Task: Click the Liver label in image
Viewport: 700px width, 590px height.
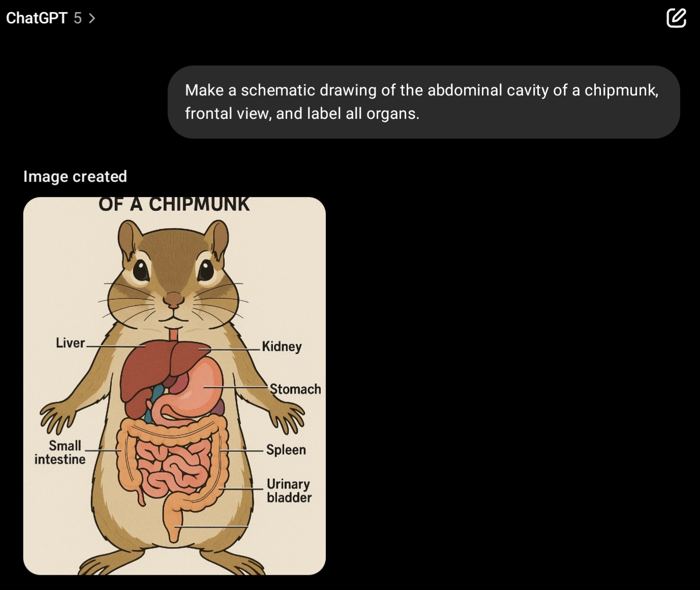Action: (70, 343)
